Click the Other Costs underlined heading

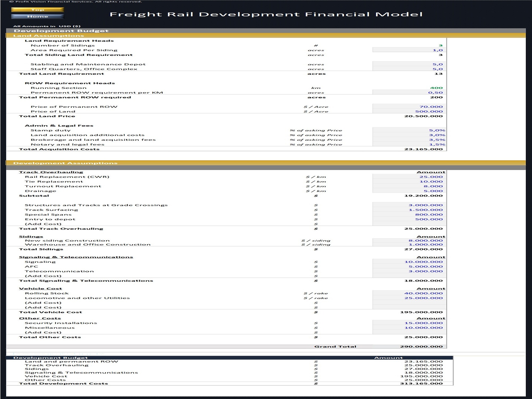point(40,318)
